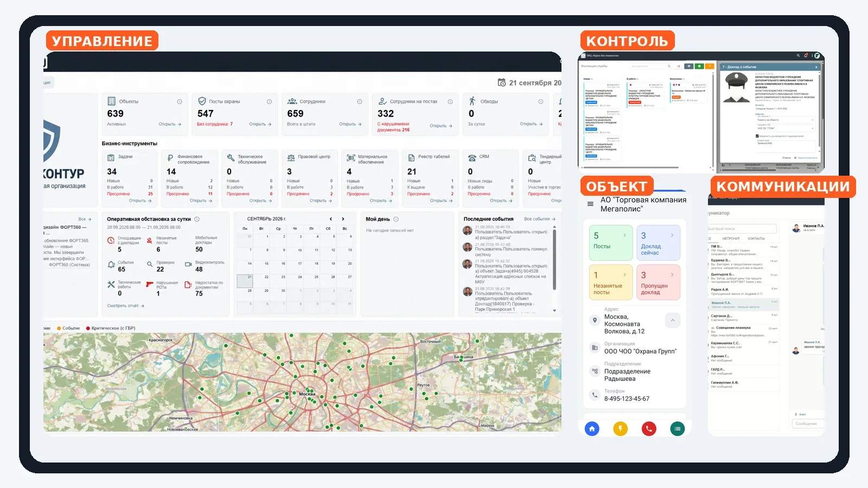The image size is (868, 488).
Task: Open hamburger menu beside АО "Торговая компания Мегаполис"
Action: [x=590, y=204]
